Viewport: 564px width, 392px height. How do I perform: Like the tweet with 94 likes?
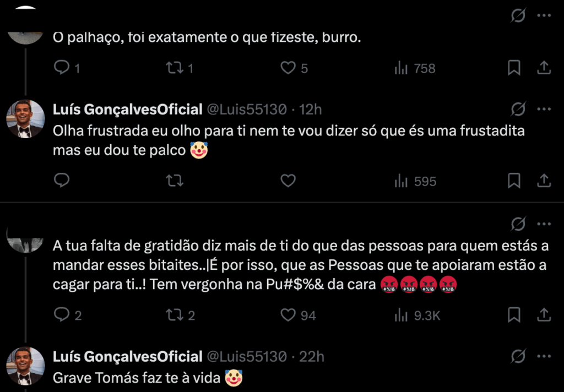coord(288,315)
